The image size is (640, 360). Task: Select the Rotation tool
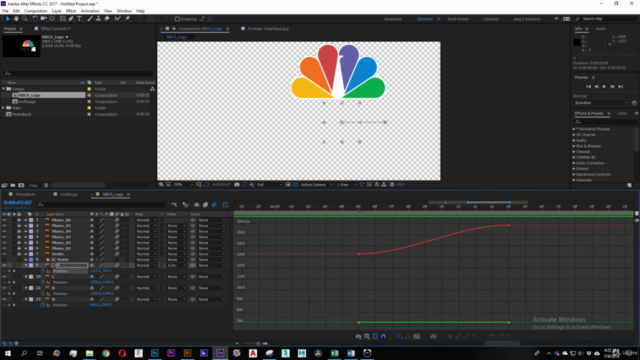35,19
